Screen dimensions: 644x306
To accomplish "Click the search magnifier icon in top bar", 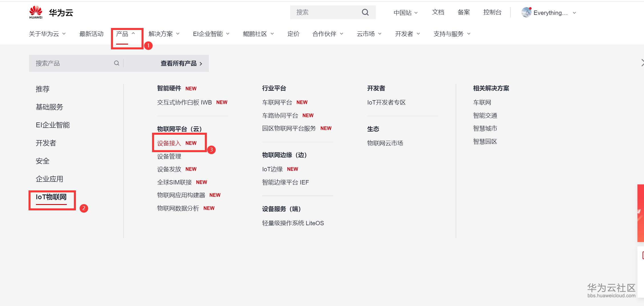I will 365,12.
